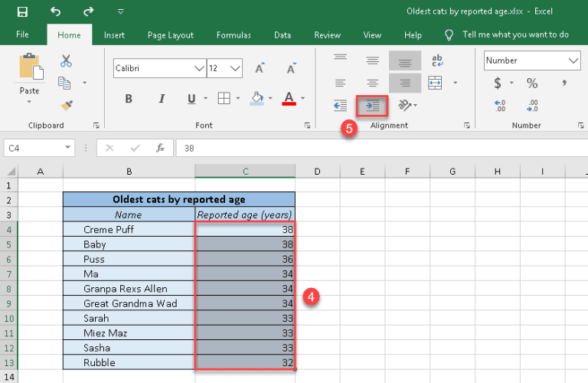Toggle Align Right for selected cells

(x=405, y=83)
